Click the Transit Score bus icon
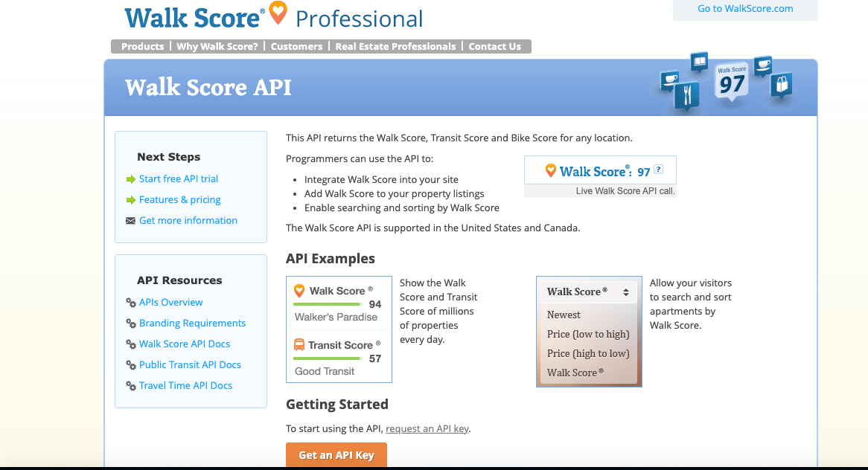 tap(299, 345)
